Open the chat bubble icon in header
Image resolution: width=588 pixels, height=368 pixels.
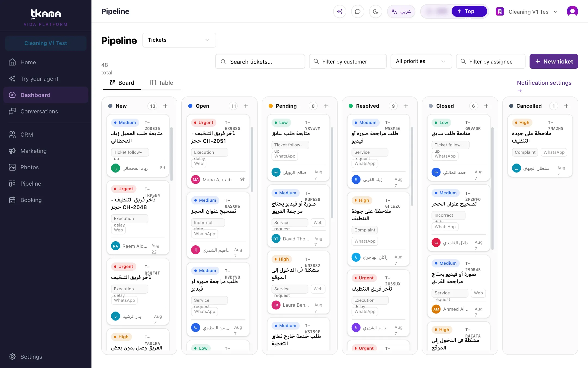(358, 11)
